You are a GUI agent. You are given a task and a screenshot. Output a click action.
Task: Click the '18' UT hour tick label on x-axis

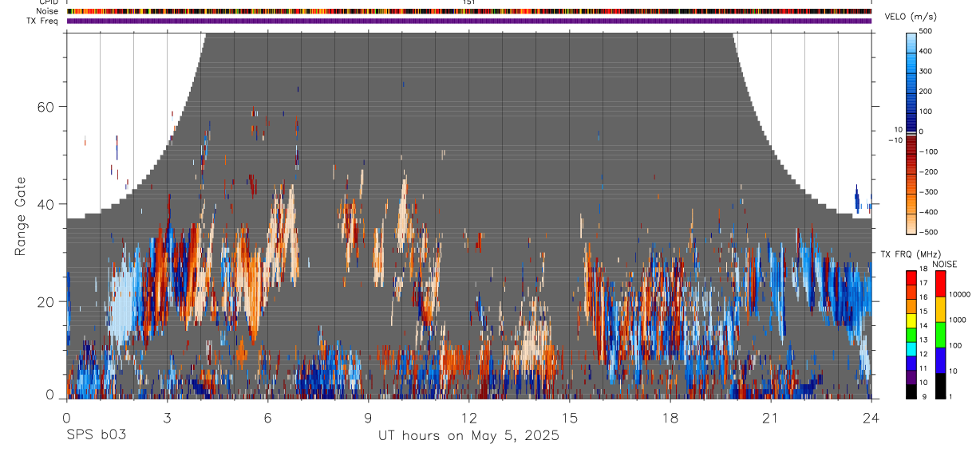670,417
